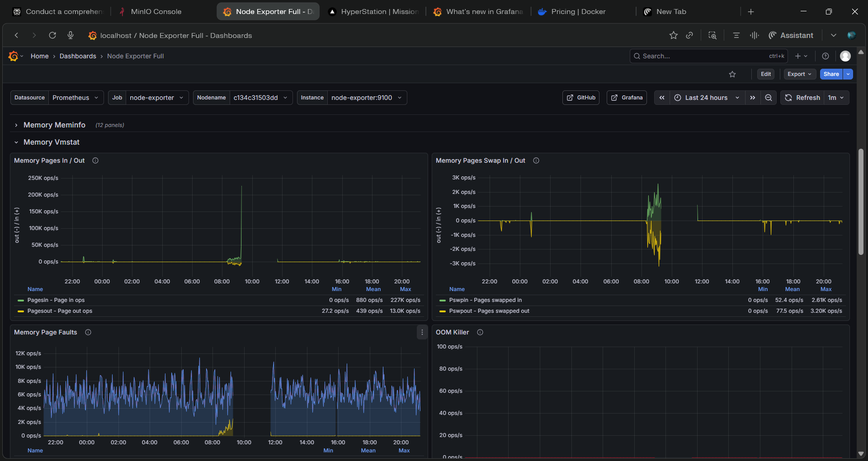Activate browser voice microphone icon
The image size is (868, 461).
pos(71,35)
